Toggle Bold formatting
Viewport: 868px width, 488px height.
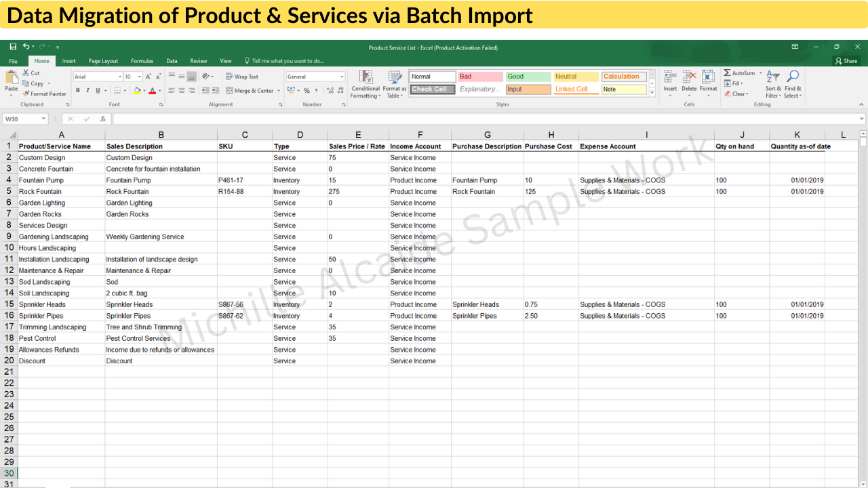point(78,91)
